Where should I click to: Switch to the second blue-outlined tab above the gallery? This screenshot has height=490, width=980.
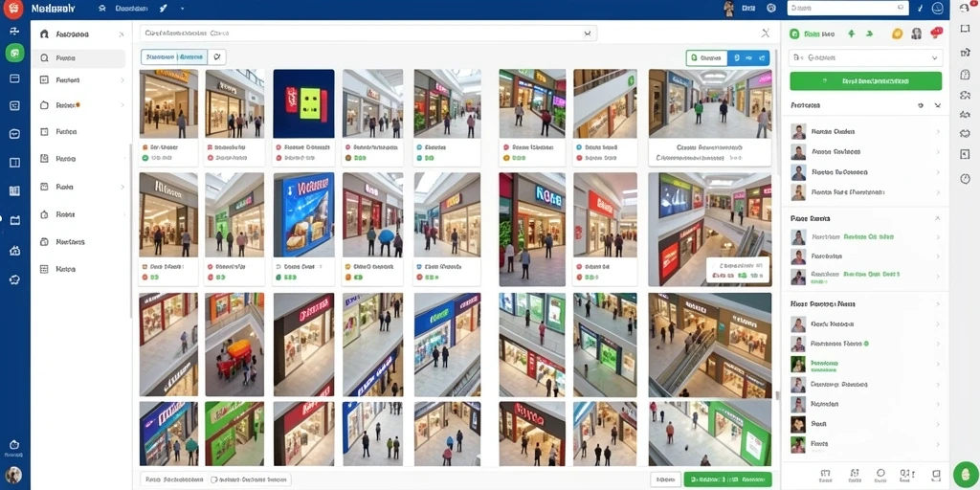point(191,56)
